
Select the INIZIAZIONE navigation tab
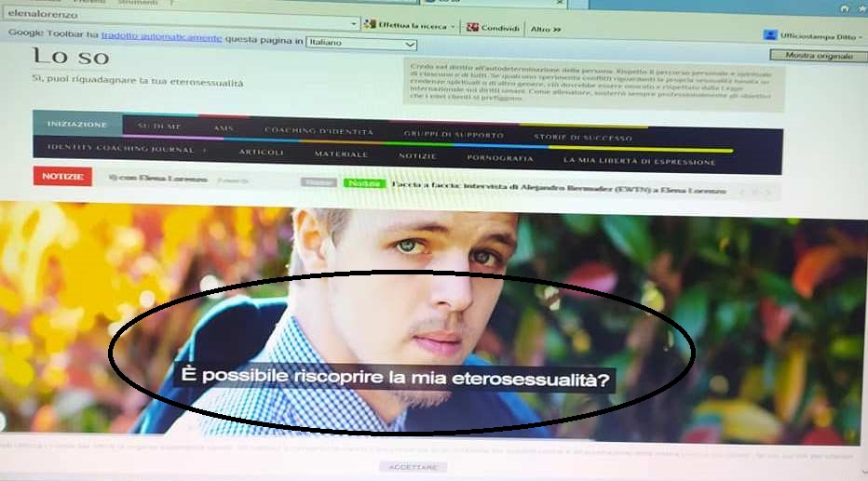coord(77,125)
